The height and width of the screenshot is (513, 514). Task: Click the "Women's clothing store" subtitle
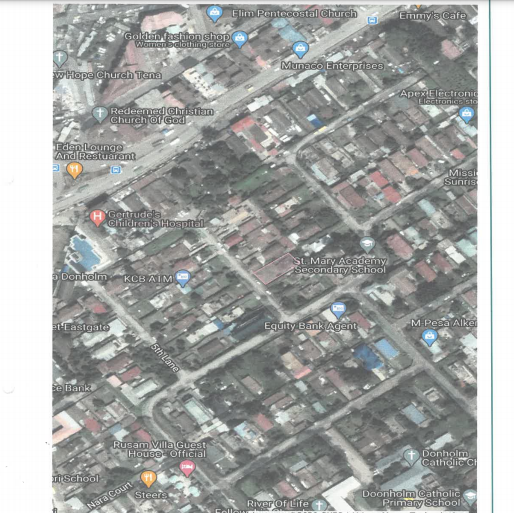click(182, 45)
